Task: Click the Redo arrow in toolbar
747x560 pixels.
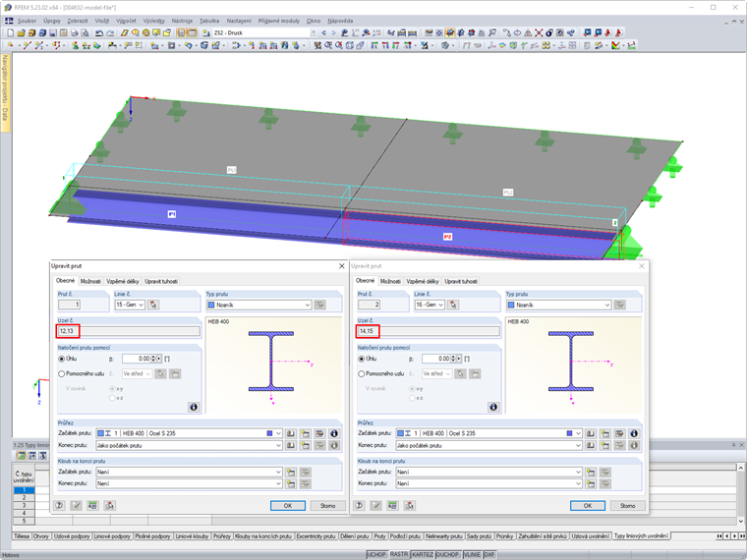Action: [x=110, y=32]
